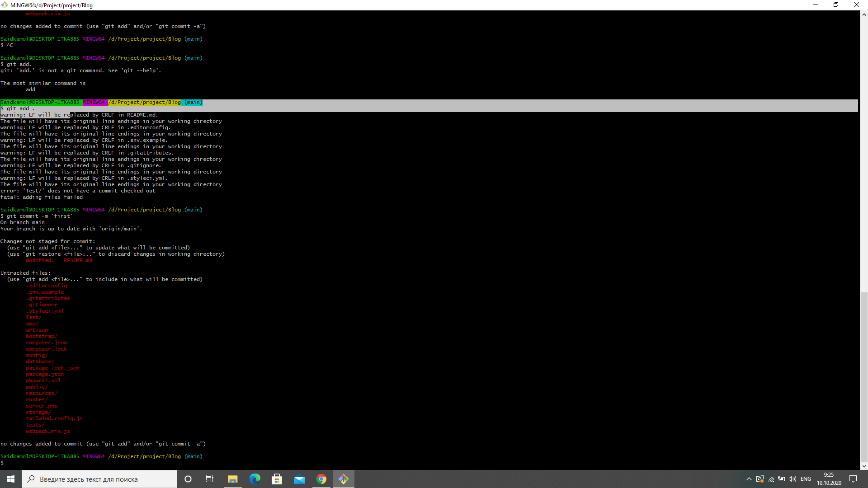Minimize the Git Bash window
The width and height of the screenshot is (868, 488).
tap(816, 5)
